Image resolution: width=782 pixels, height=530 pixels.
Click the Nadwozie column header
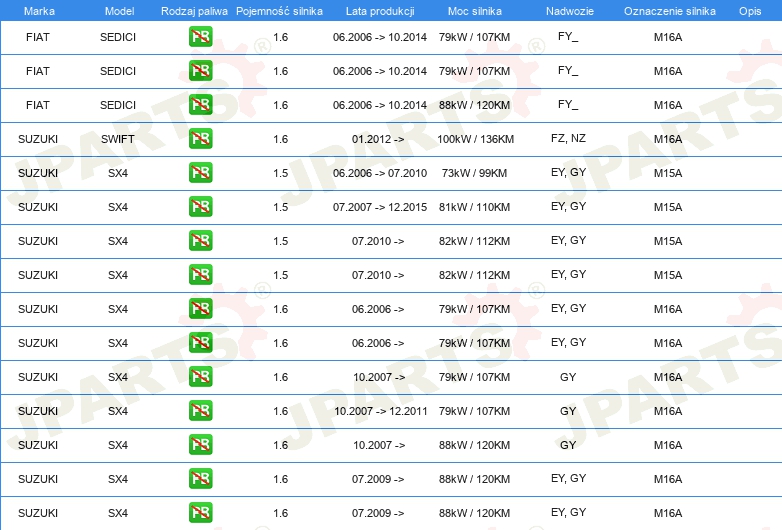[x=568, y=10]
